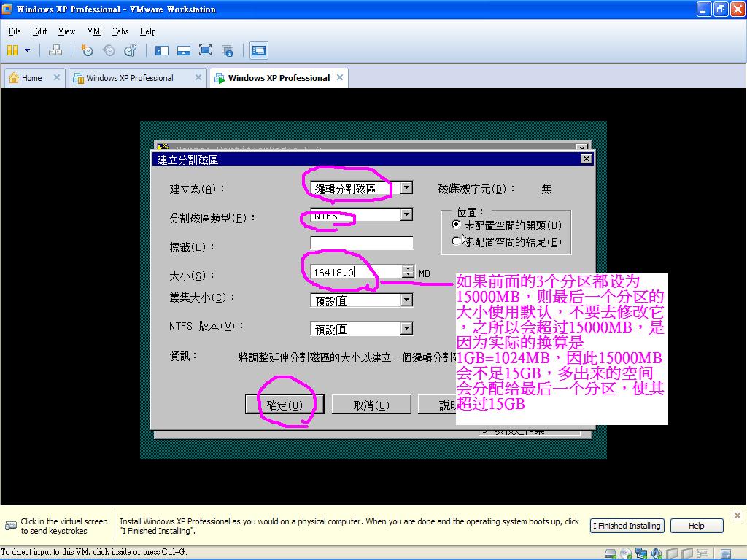The image size is (747, 560).
Task: Expand the NTFS 版本 version dropdown
Action: 406,329
